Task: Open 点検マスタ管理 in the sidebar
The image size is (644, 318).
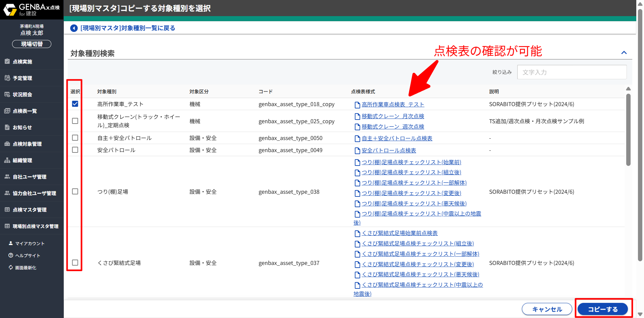Action: [30, 210]
